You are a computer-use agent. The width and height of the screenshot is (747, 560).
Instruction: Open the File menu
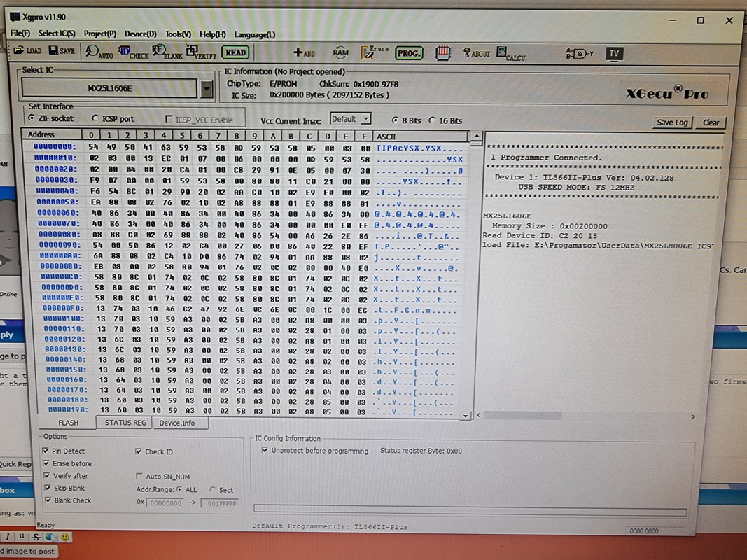tap(20, 34)
